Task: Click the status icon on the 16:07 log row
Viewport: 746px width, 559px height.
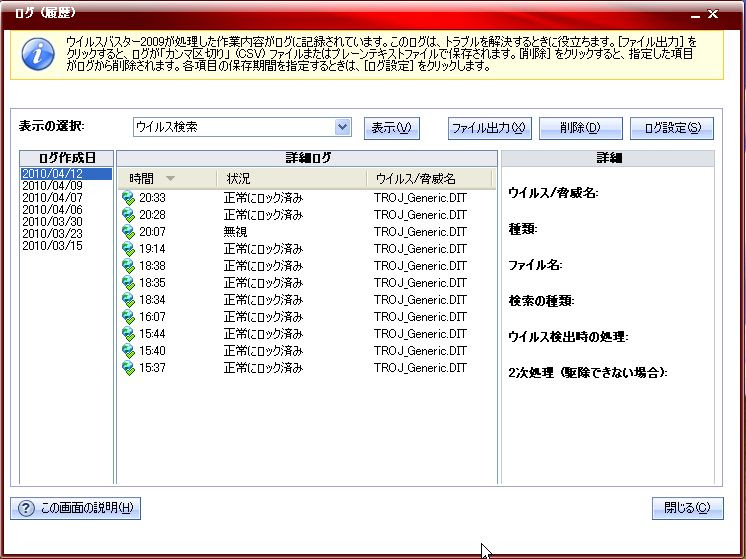Action: pos(128,317)
